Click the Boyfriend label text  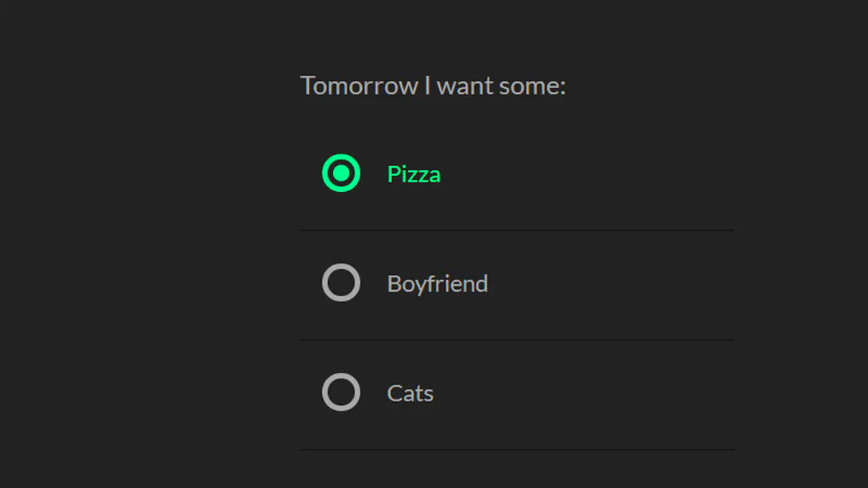pos(438,284)
